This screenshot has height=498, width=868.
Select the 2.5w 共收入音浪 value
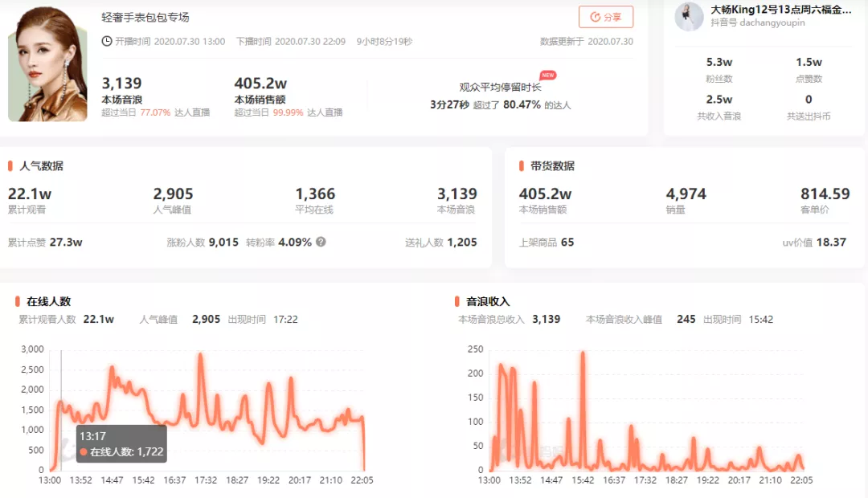(719, 100)
